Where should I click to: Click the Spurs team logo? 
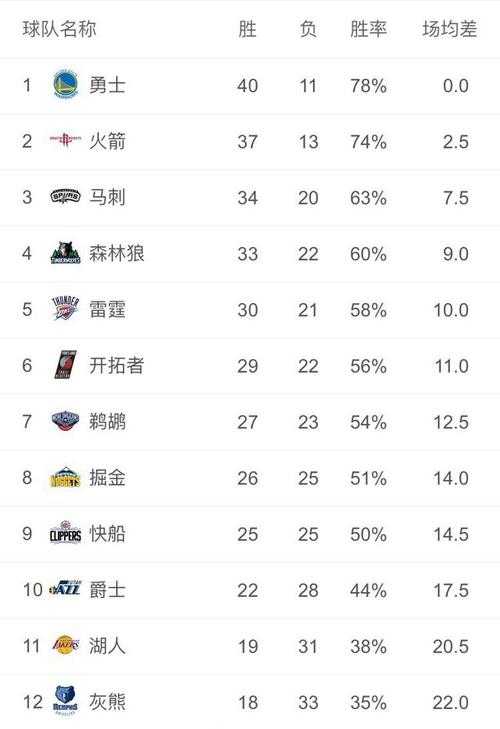(66, 197)
